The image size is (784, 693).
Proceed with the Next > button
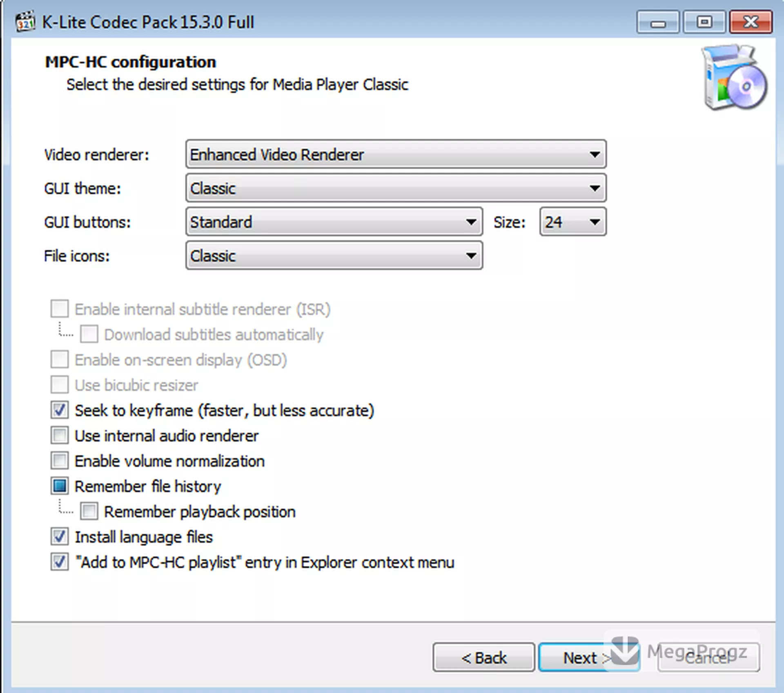(589, 657)
